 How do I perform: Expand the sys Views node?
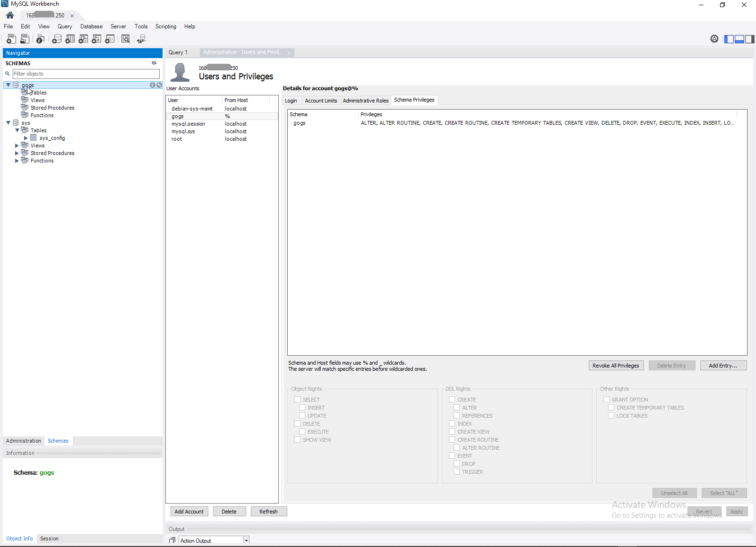tap(17, 145)
